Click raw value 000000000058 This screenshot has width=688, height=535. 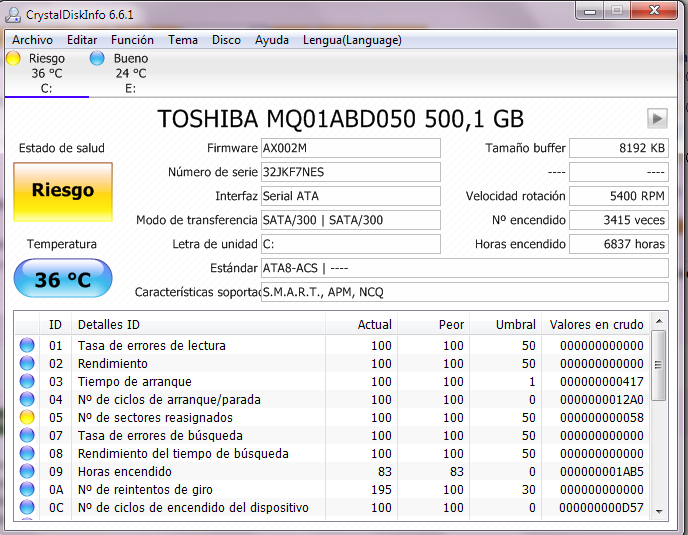coord(602,417)
